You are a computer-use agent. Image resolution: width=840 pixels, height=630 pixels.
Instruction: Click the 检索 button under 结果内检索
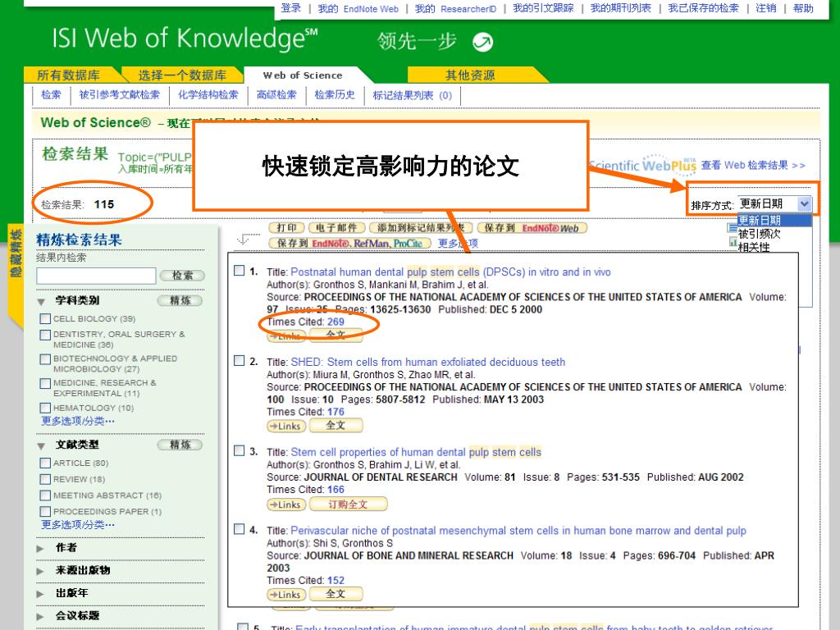pyautogui.click(x=182, y=276)
